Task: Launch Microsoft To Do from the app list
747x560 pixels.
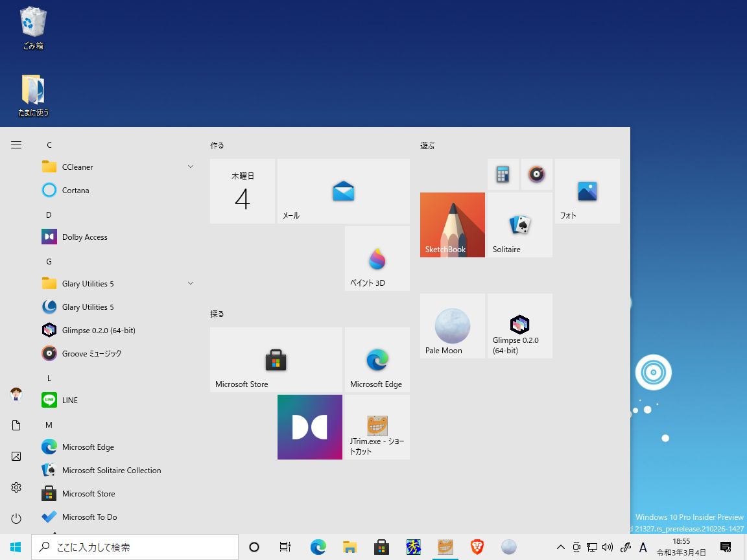Action: point(118,517)
